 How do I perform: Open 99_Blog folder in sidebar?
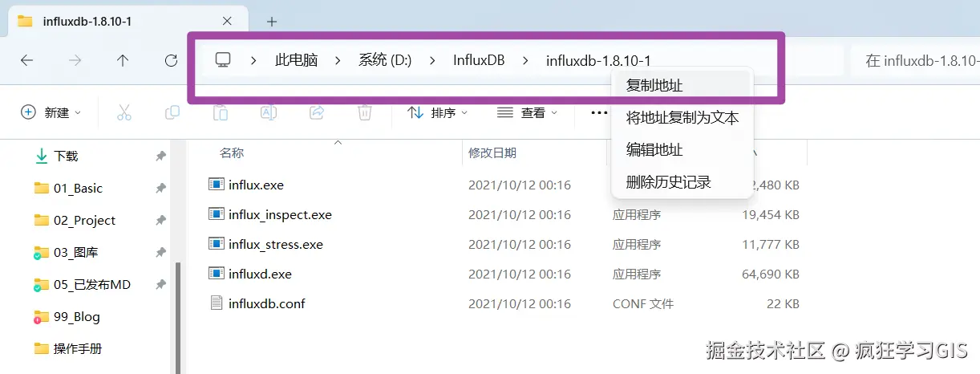point(76,316)
